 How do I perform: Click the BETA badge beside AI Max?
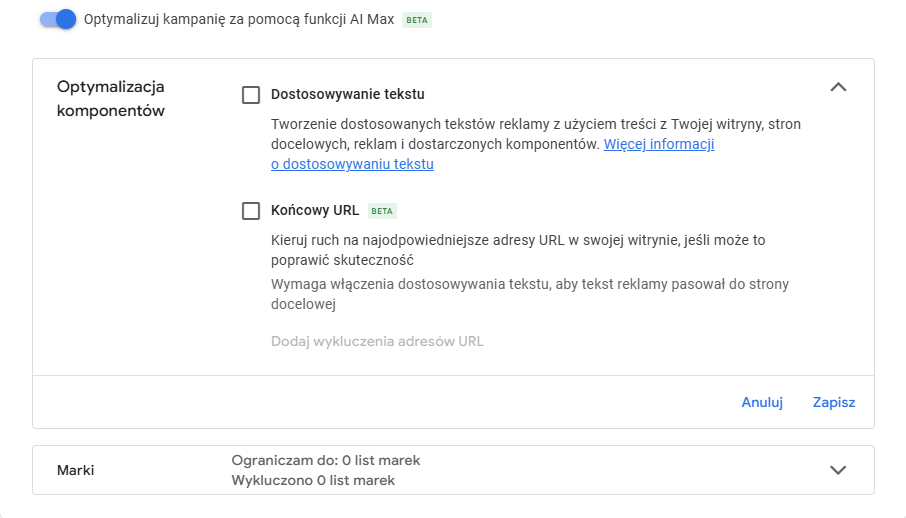(x=417, y=20)
